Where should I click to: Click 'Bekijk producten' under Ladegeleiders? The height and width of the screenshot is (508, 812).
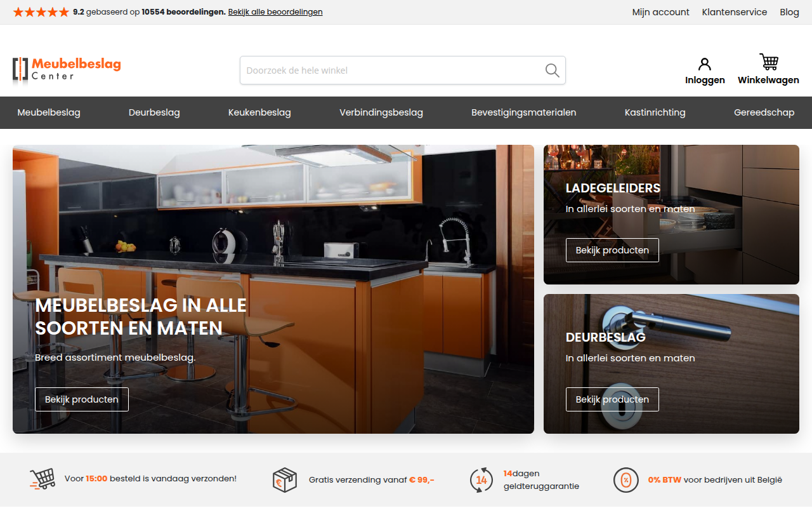(612, 250)
